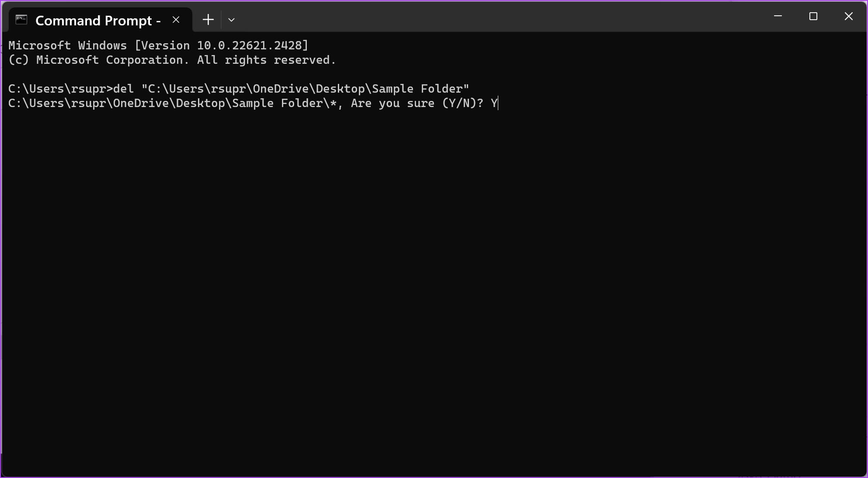Select the Windows version line of text

(x=157, y=45)
